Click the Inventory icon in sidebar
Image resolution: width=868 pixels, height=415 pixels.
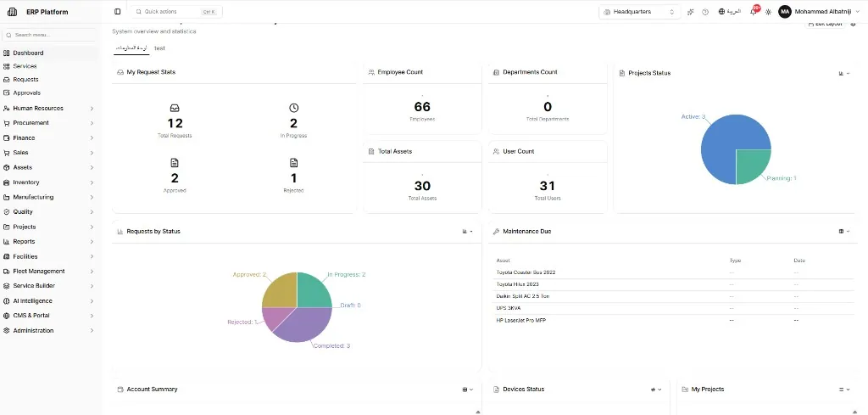(7, 182)
